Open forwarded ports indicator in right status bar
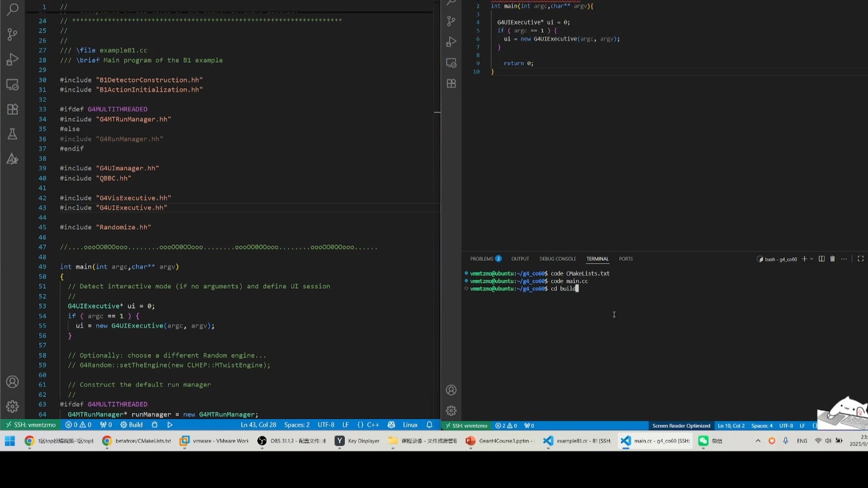 point(529,426)
